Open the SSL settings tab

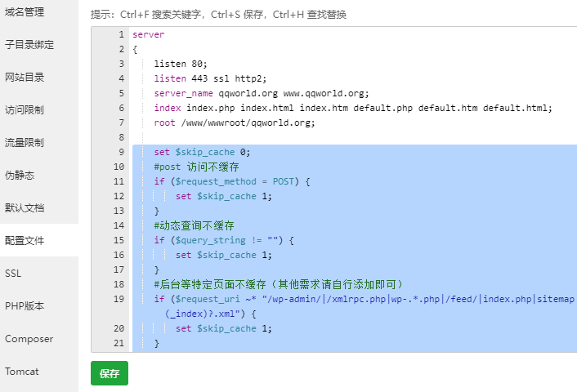pyautogui.click(x=13, y=274)
